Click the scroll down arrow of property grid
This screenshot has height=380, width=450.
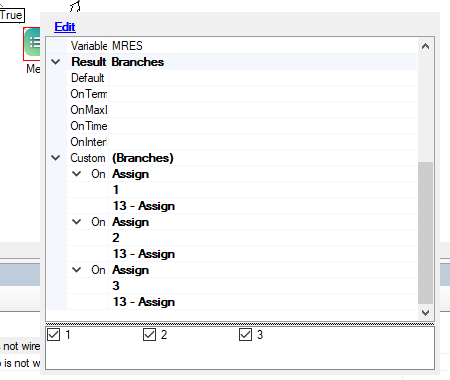(x=425, y=313)
